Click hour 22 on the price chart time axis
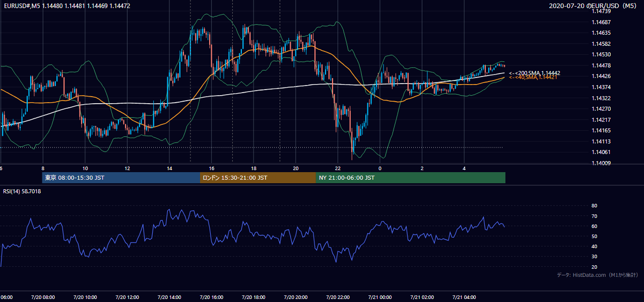This screenshot has width=644, height=302. point(338,168)
